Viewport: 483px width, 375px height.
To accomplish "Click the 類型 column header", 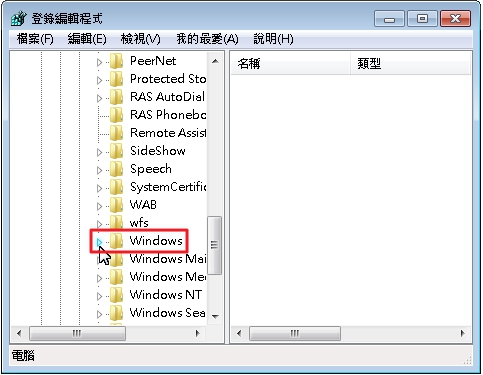I will point(411,63).
